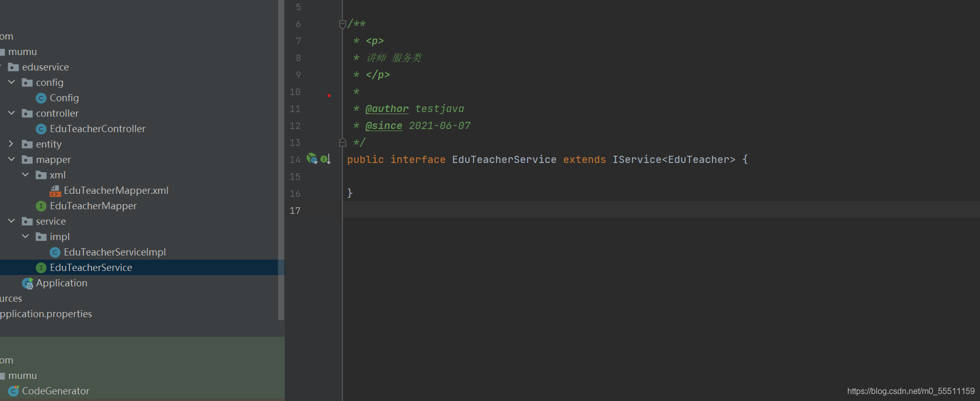Screen dimensions: 980x401
Task: Click the 'public' keyword on line 14
Action: (366, 159)
